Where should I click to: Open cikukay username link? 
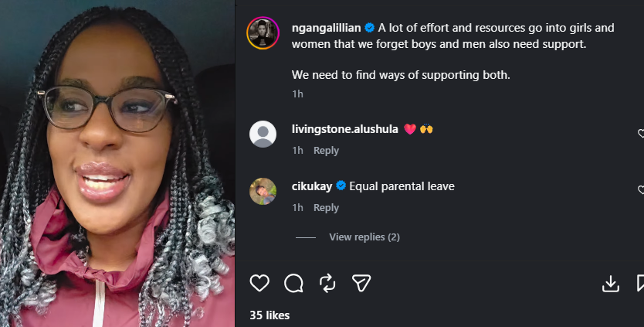click(312, 186)
